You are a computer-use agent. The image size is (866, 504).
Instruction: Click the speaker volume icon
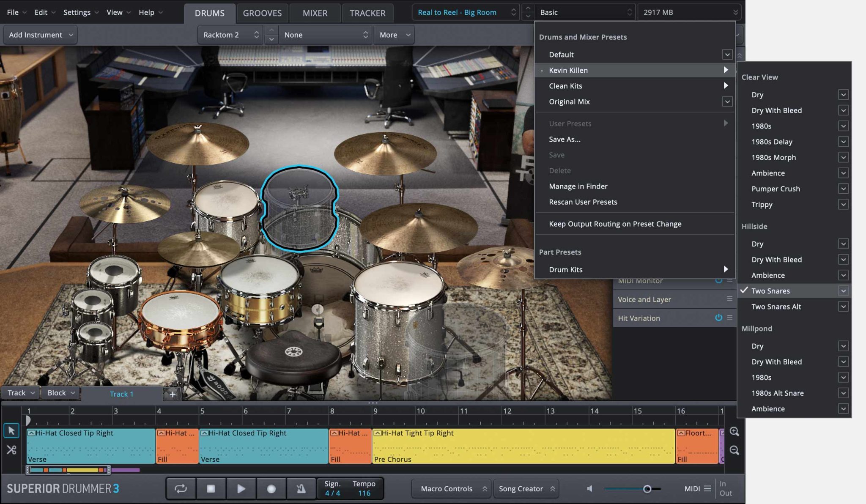click(589, 489)
